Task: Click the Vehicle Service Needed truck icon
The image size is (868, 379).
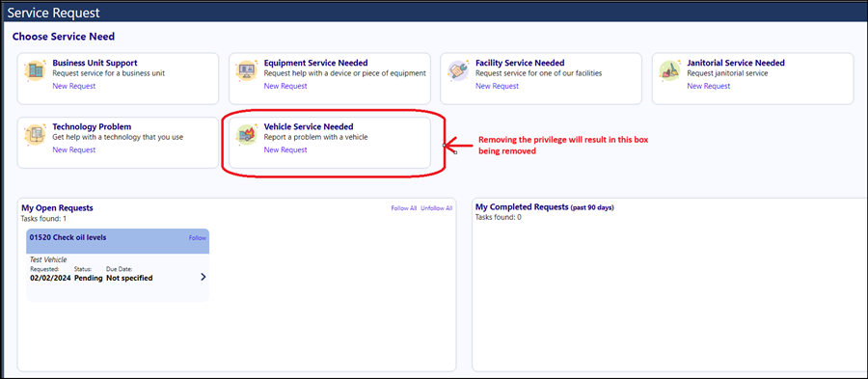Action: click(x=246, y=135)
